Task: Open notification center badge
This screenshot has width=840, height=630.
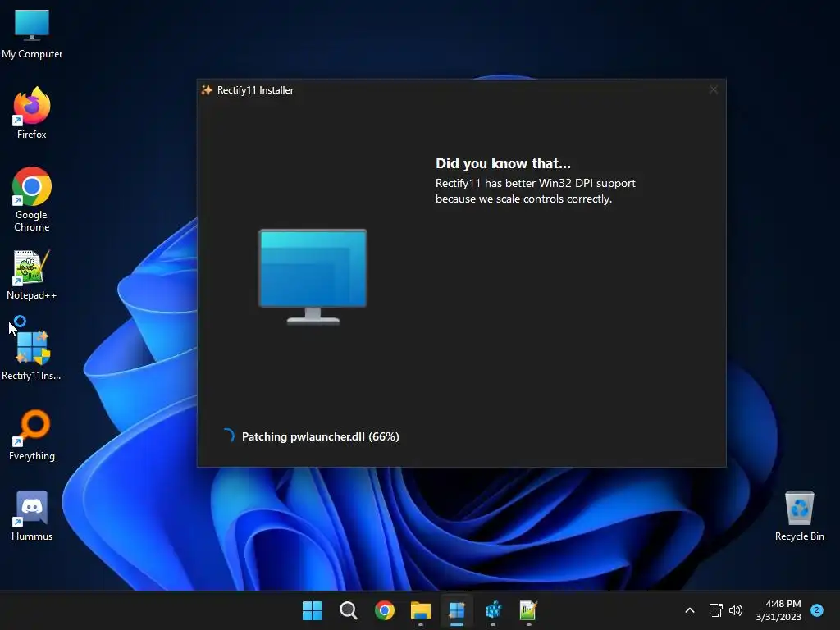Action: (x=817, y=609)
